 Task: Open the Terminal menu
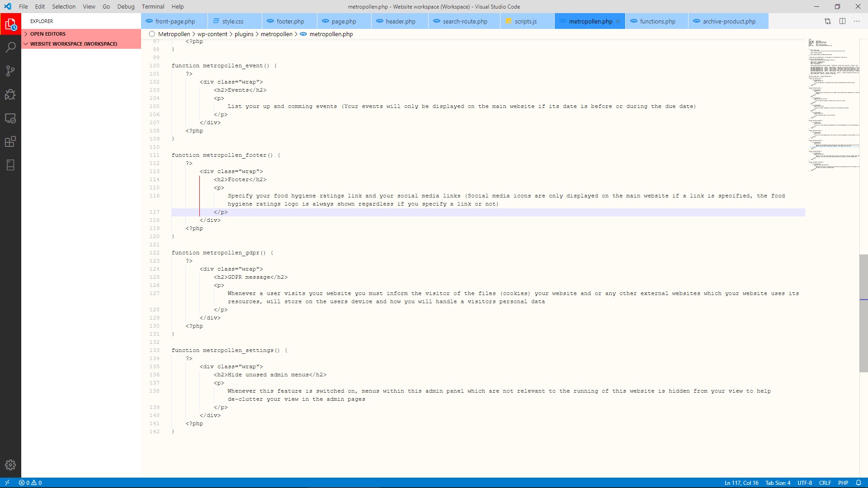point(153,6)
